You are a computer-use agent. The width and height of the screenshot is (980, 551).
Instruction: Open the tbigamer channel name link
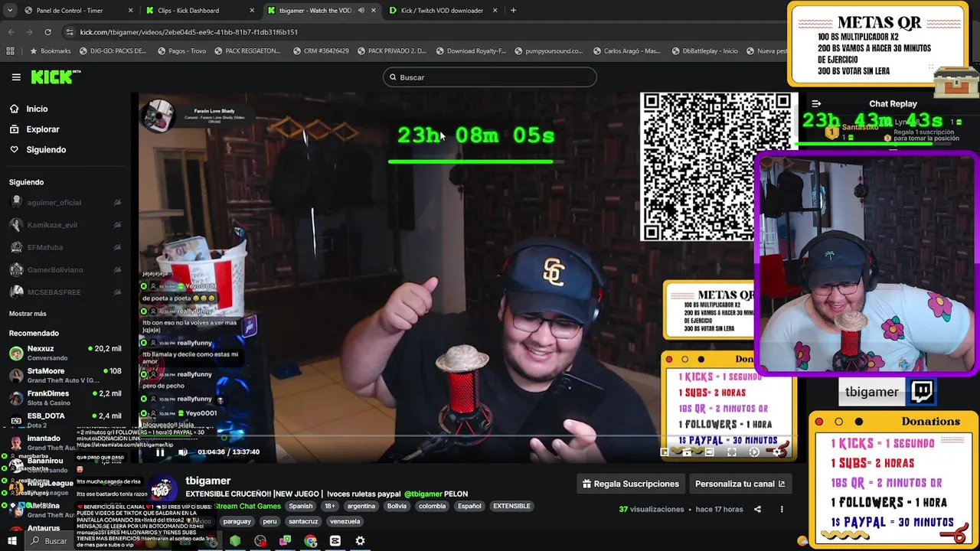coord(207,481)
